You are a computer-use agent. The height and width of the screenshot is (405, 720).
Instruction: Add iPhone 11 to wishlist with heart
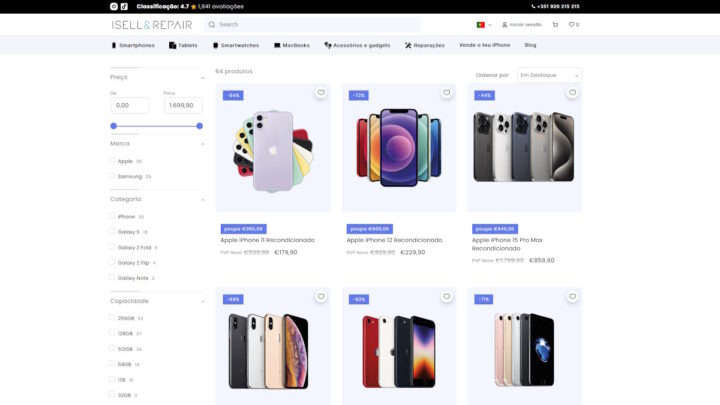click(x=321, y=93)
